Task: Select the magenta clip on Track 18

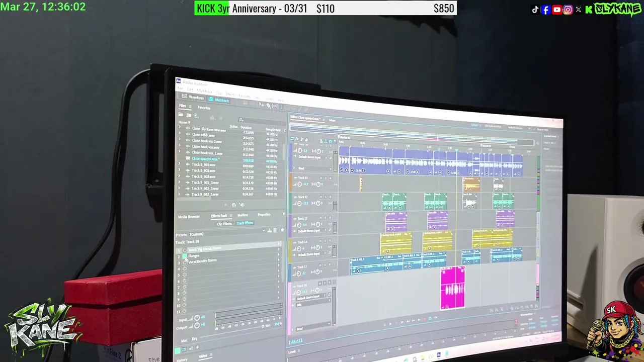Action: (452, 288)
